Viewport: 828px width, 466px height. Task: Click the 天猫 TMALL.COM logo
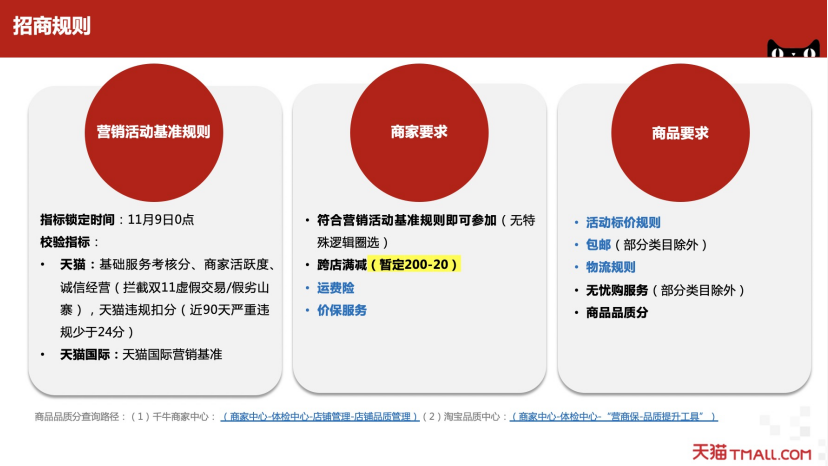752,453
